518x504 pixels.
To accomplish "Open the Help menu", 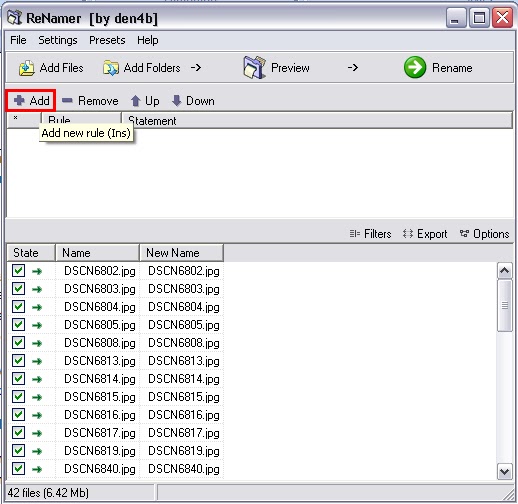I will (148, 40).
